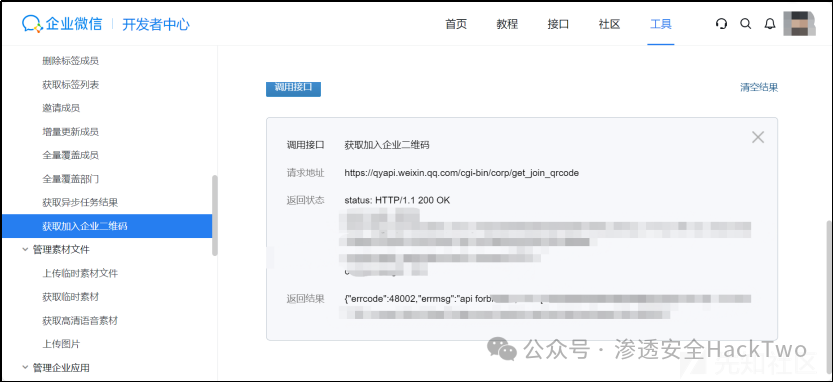Click the 获取加入企业二维码 value in the result panel
The width and height of the screenshot is (833, 382).
pos(387,145)
